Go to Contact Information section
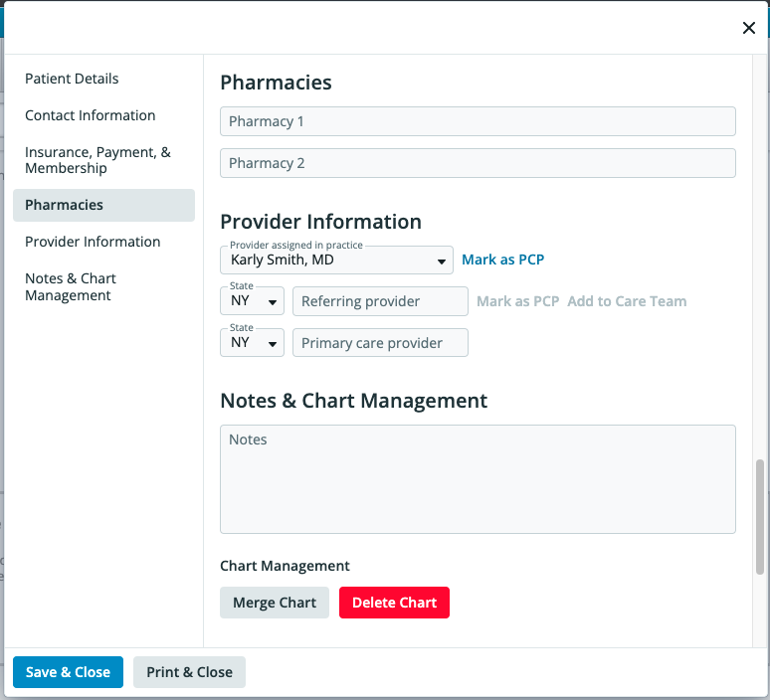Viewport: 770px width, 700px height. 90,115
